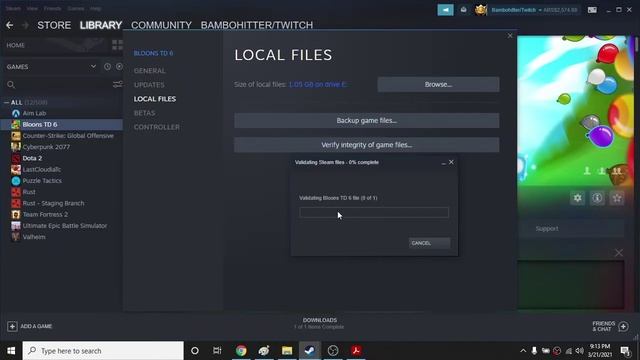Image resolution: width=640 pixels, height=360 pixels.
Task: Open Windows Start menu
Action: 11,351
